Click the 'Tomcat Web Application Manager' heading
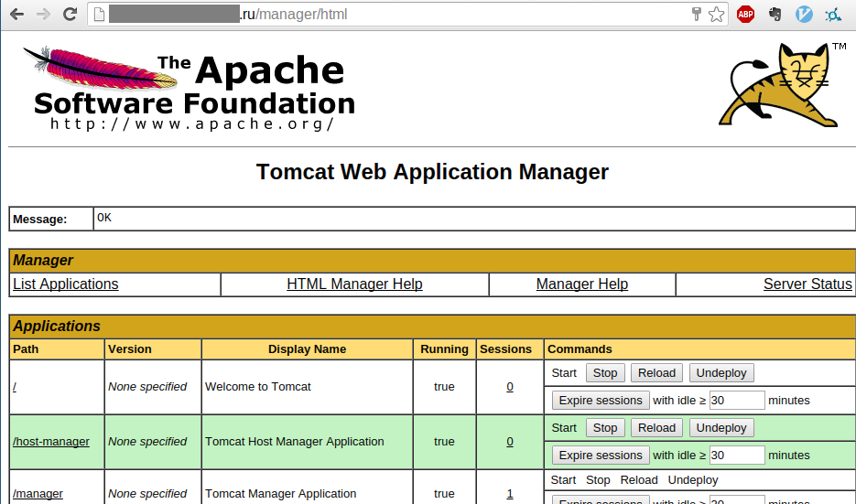856x504 pixels. click(x=432, y=172)
